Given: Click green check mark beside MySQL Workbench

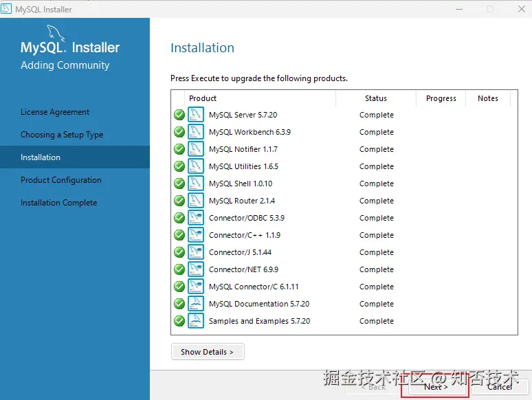Looking at the screenshot, I should tap(179, 132).
